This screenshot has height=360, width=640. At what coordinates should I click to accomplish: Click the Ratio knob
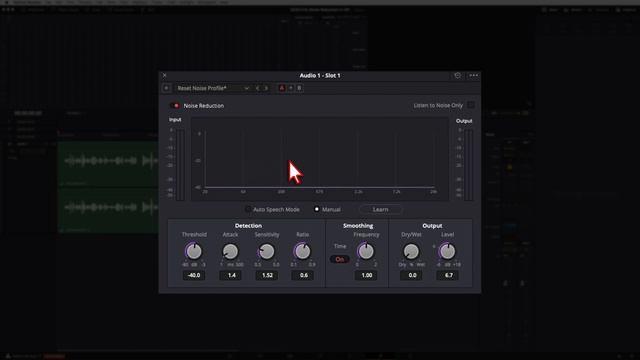pyautogui.click(x=302, y=251)
